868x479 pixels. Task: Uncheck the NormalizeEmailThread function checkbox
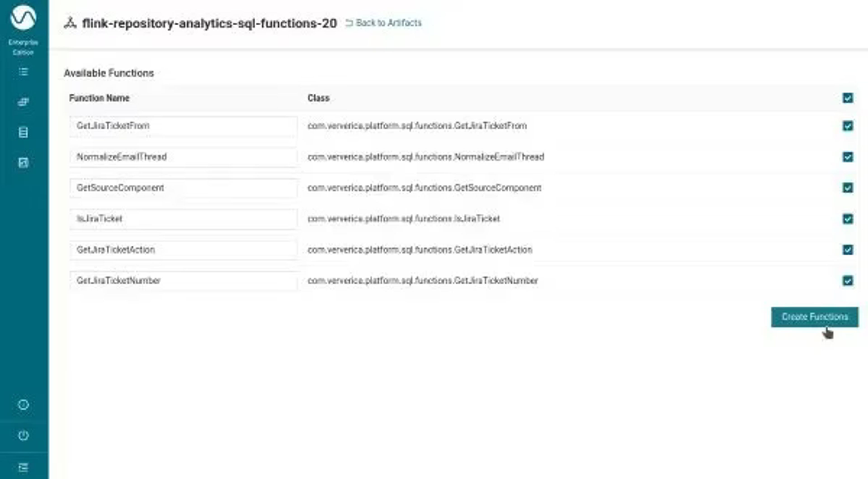848,157
